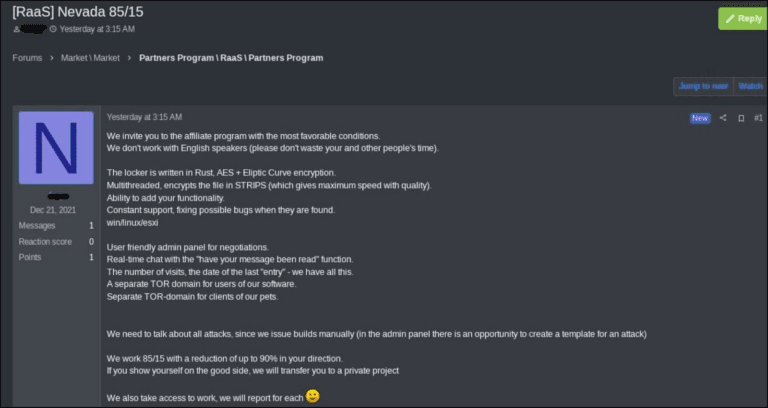Go to Market \ Market breadcrumb
The width and height of the screenshot is (768, 408).
click(x=89, y=58)
